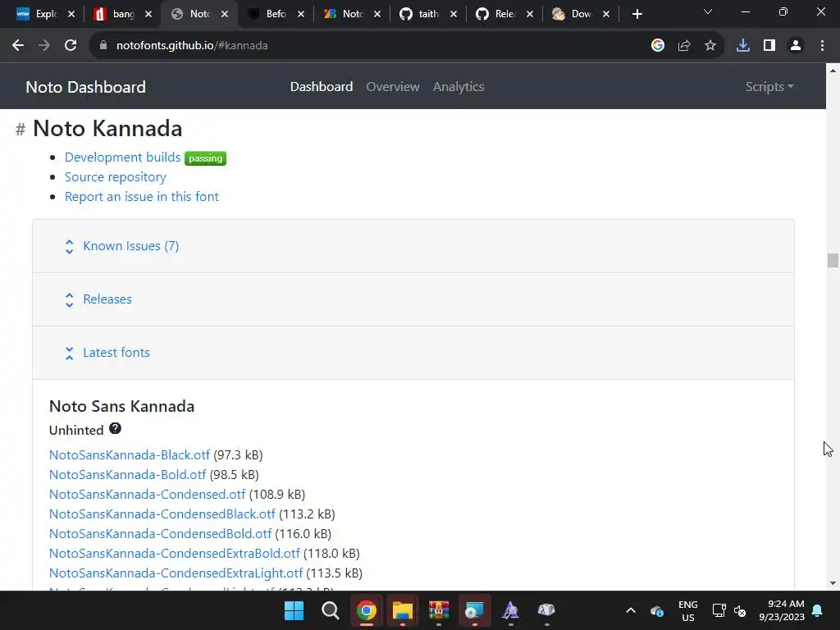
Task: Open the Overview nav item
Action: pos(393,87)
